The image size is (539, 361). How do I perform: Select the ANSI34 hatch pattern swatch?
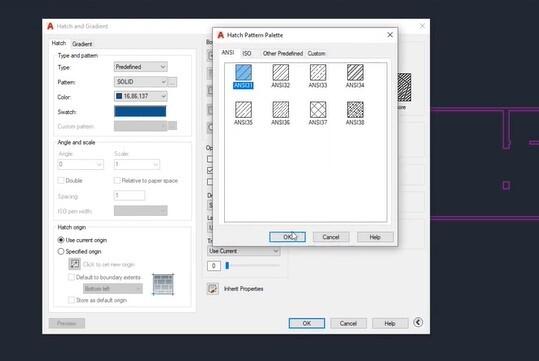click(x=355, y=73)
